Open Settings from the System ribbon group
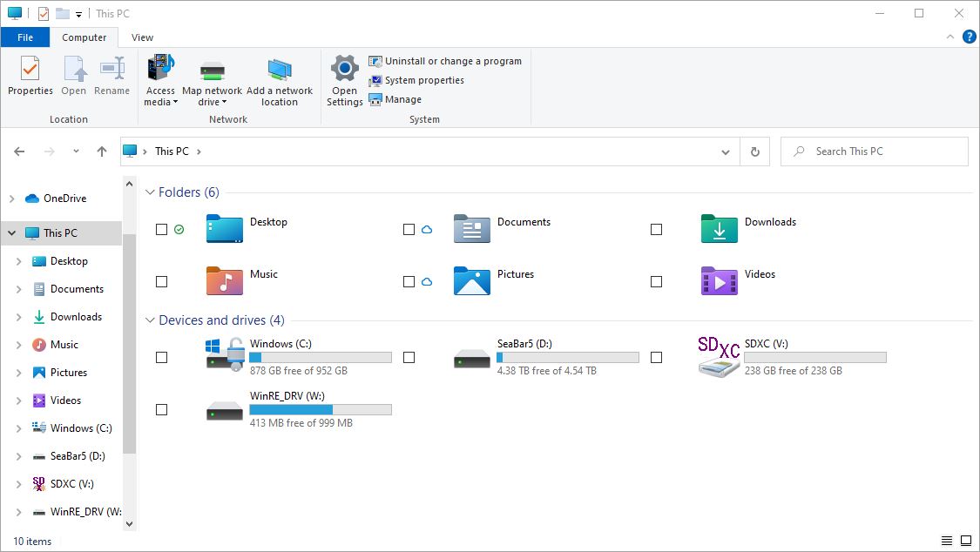 click(344, 78)
